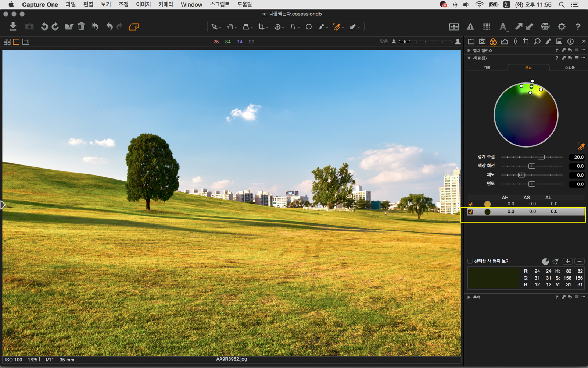Open the Lens tool tab
The image size is (588, 368).
tap(515, 42)
